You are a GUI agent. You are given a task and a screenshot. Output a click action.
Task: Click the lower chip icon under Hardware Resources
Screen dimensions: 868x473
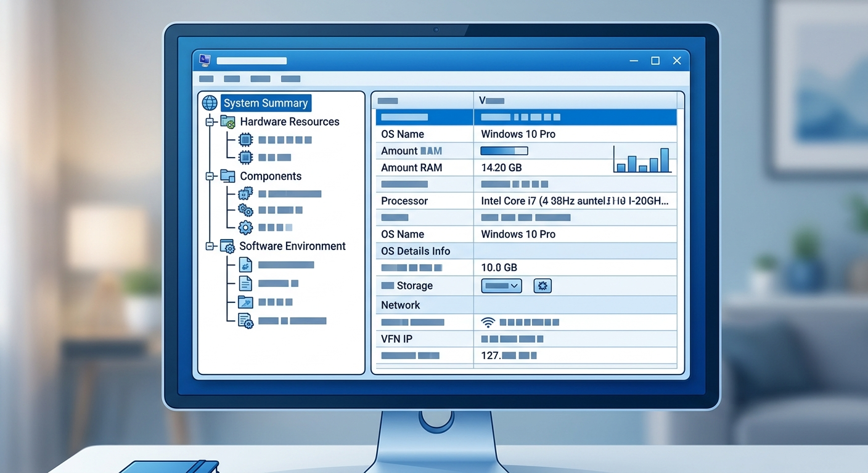pos(245,157)
